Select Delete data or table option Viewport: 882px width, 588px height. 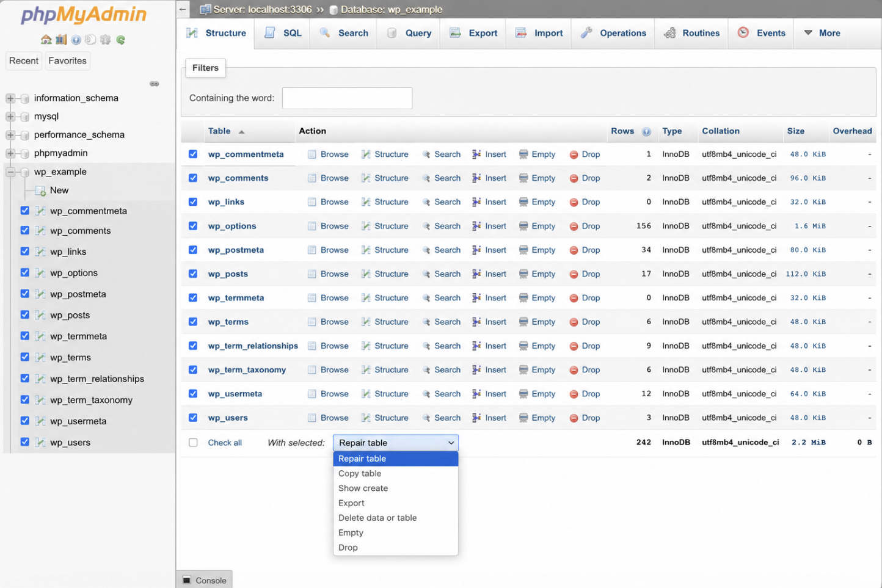396,518
